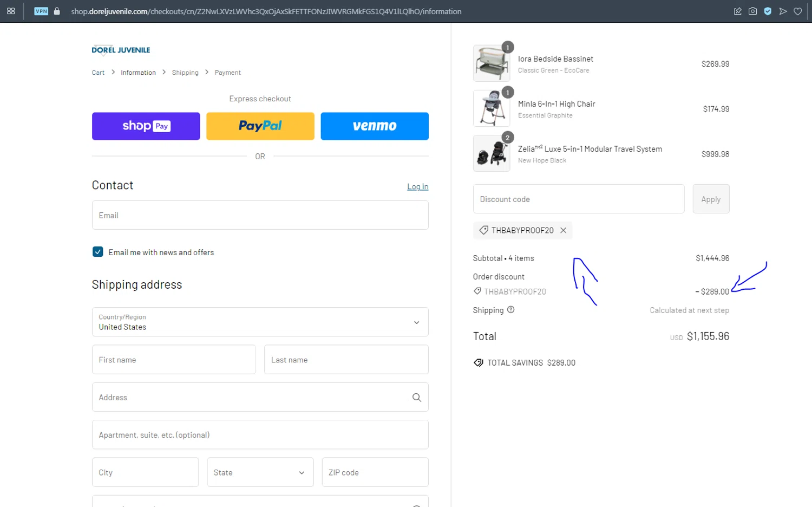Click the camera snapshot icon
The height and width of the screenshot is (507, 812).
coord(752,11)
